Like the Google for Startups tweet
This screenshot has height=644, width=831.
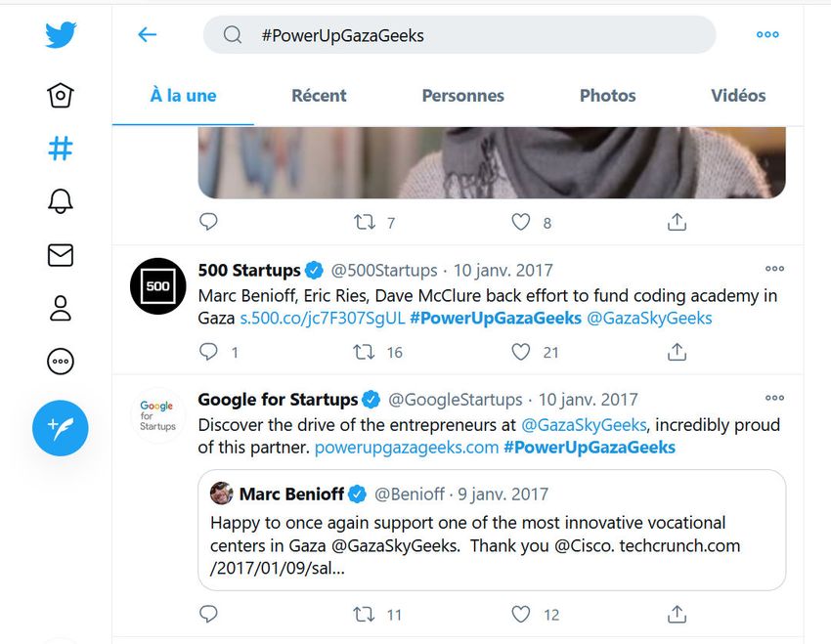click(x=522, y=615)
